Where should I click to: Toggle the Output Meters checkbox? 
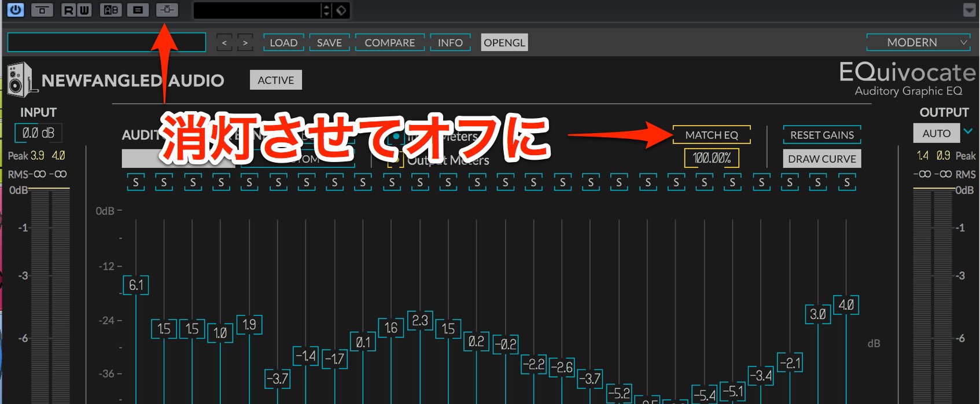click(x=396, y=160)
